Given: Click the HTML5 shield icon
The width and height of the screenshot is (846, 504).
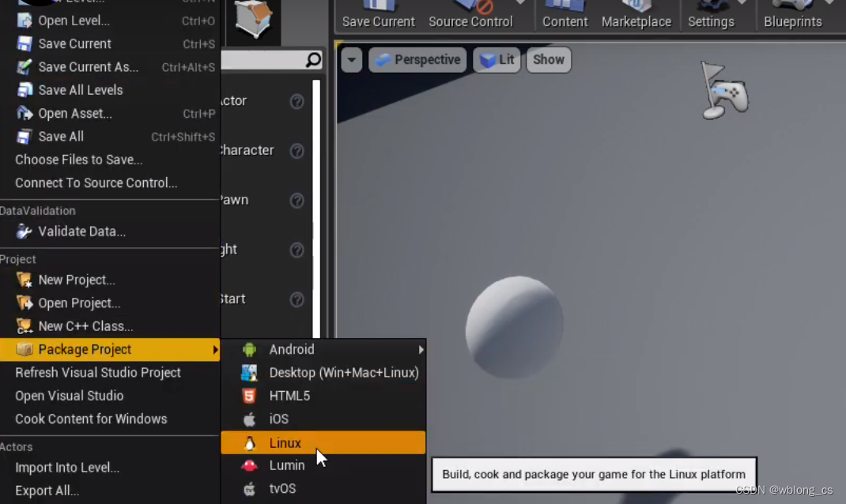Looking at the screenshot, I should coord(249,396).
